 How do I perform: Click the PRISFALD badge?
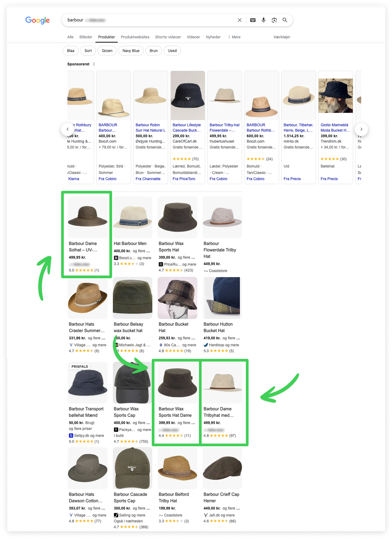(x=80, y=366)
